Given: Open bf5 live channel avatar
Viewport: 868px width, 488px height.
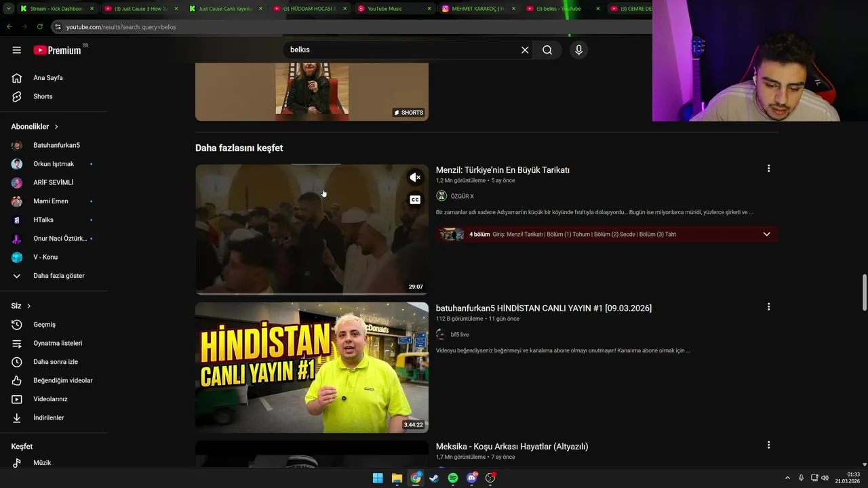Looking at the screenshot, I should pyautogui.click(x=441, y=334).
